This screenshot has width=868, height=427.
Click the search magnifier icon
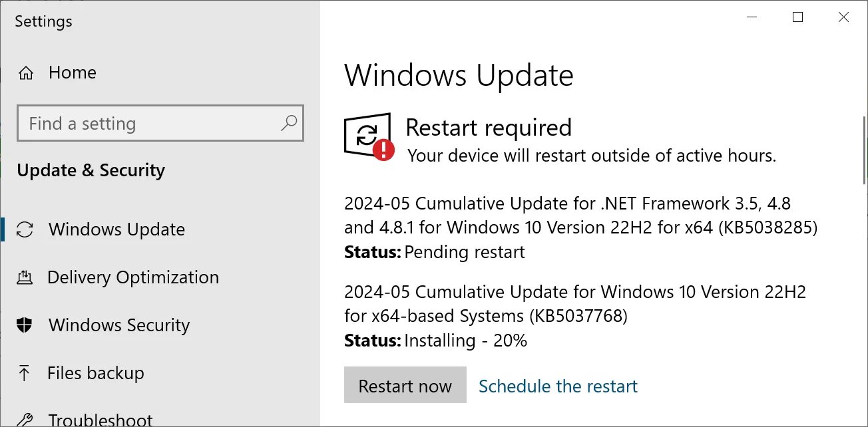(x=289, y=123)
